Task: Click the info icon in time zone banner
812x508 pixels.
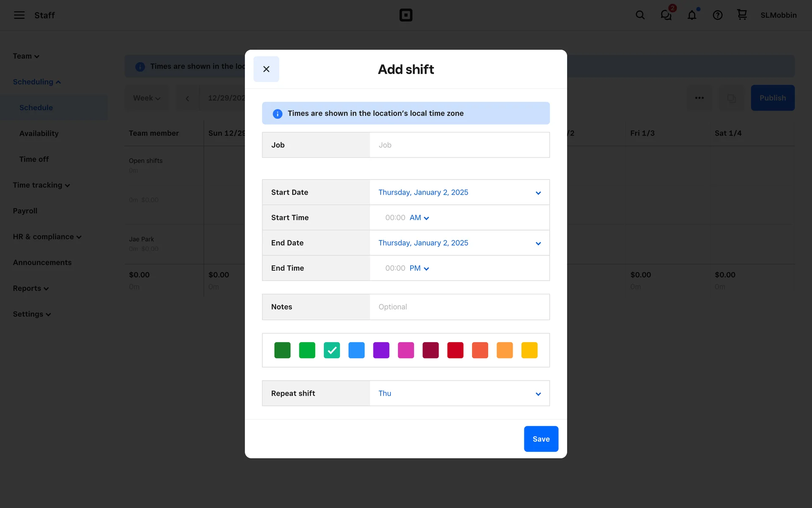Action: click(x=277, y=113)
